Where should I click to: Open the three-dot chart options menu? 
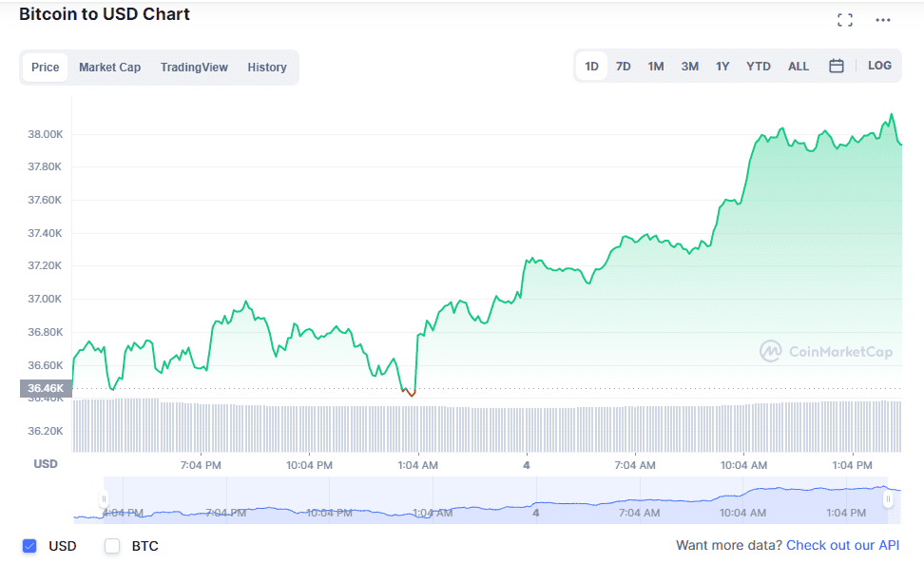click(882, 19)
